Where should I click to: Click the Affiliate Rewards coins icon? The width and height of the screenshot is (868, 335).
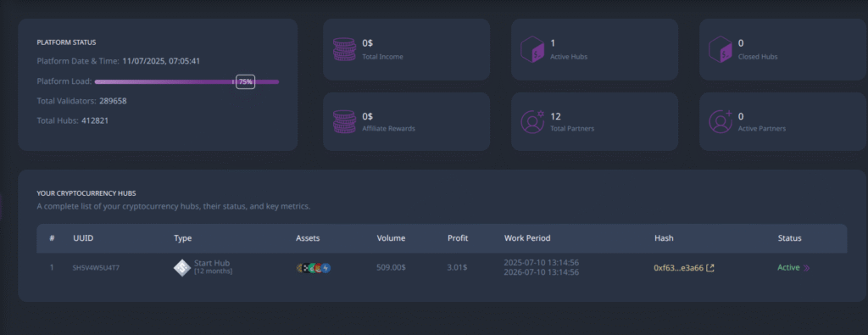[x=344, y=121]
